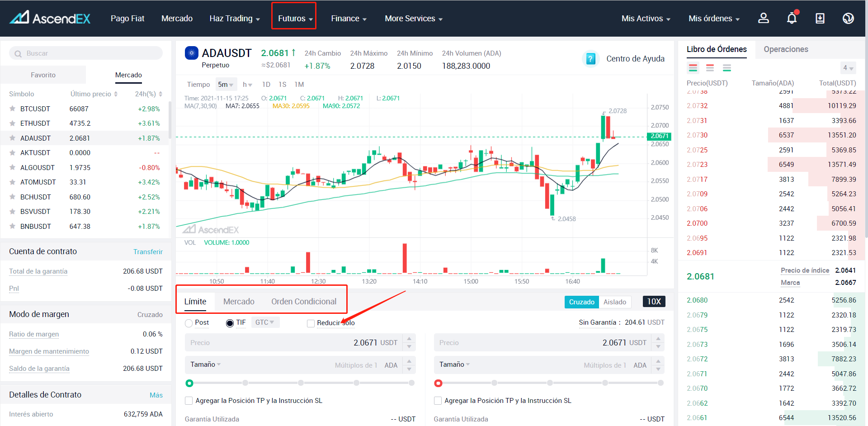Open the 10X leverage button
The width and height of the screenshot is (868, 426).
point(654,302)
